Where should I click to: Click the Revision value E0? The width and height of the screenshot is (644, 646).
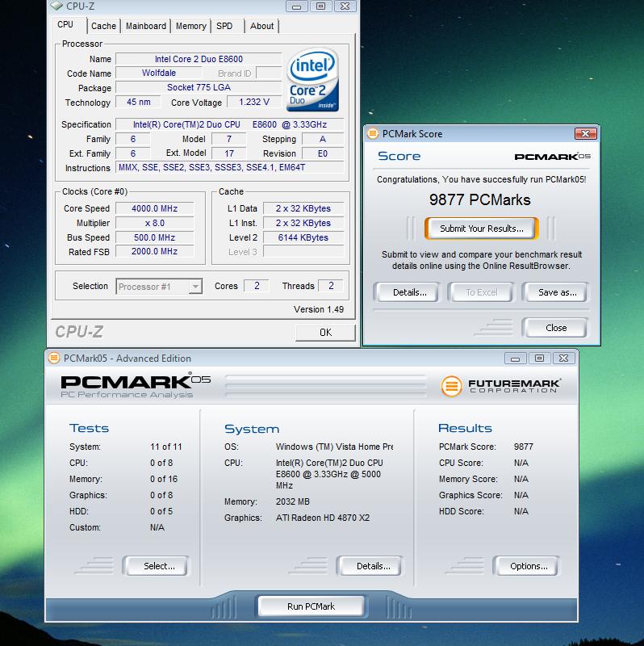click(323, 153)
